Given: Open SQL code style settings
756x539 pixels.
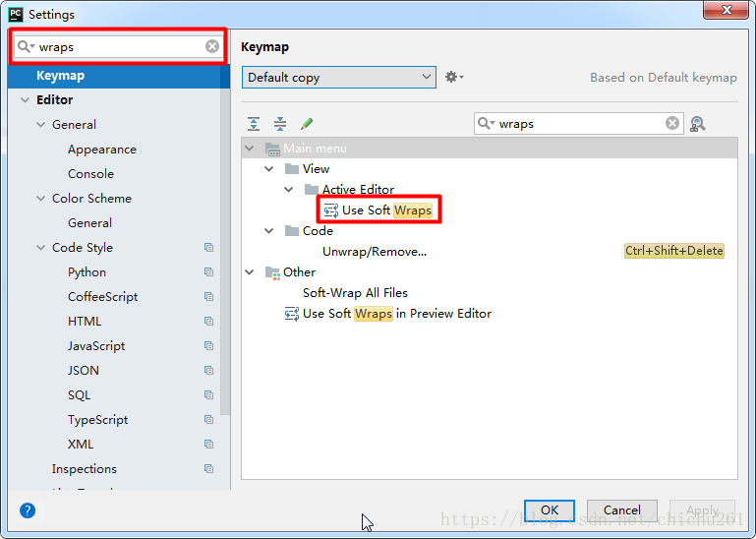Looking at the screenshot, I should pyautogui.click(x=79, y=395).
